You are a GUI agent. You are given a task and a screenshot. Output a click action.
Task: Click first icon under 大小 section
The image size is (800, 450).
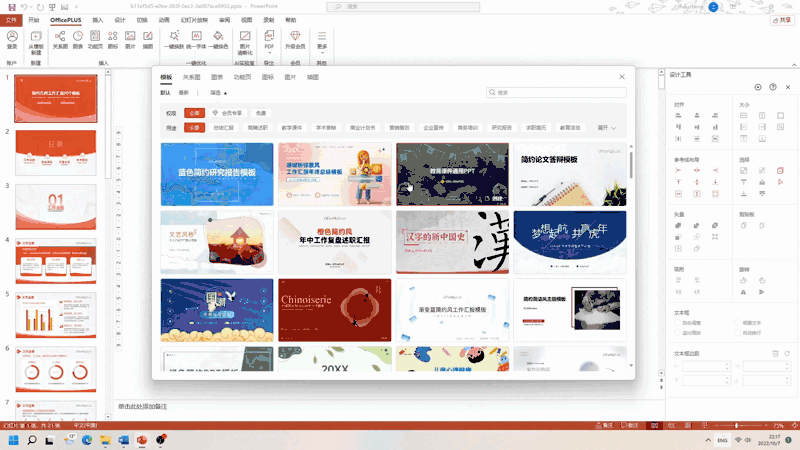tap(743, 115)
